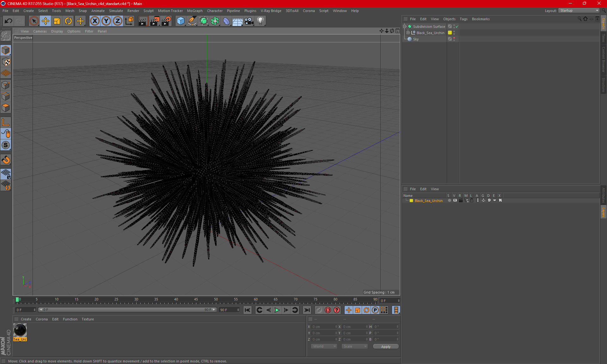
Task: Open the deformer objects icon
Action: (226, 21)
